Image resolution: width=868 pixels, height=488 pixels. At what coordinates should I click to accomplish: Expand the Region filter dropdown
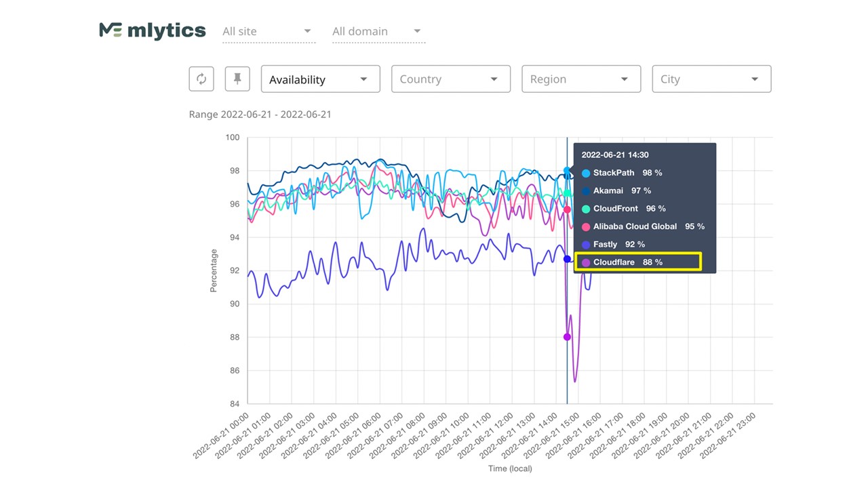pos(581,79)
